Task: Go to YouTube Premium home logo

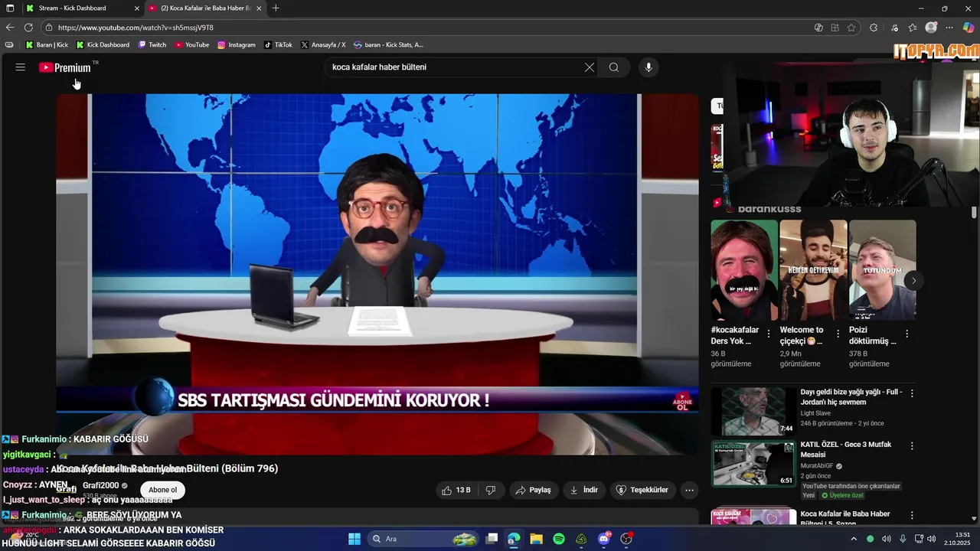Action: click(65, 67)
